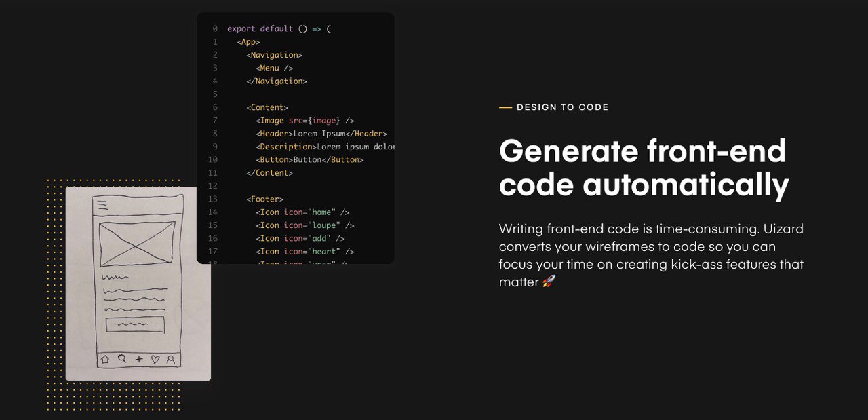Click the paragraph starting "Writing front-end code"

(651, 255)
